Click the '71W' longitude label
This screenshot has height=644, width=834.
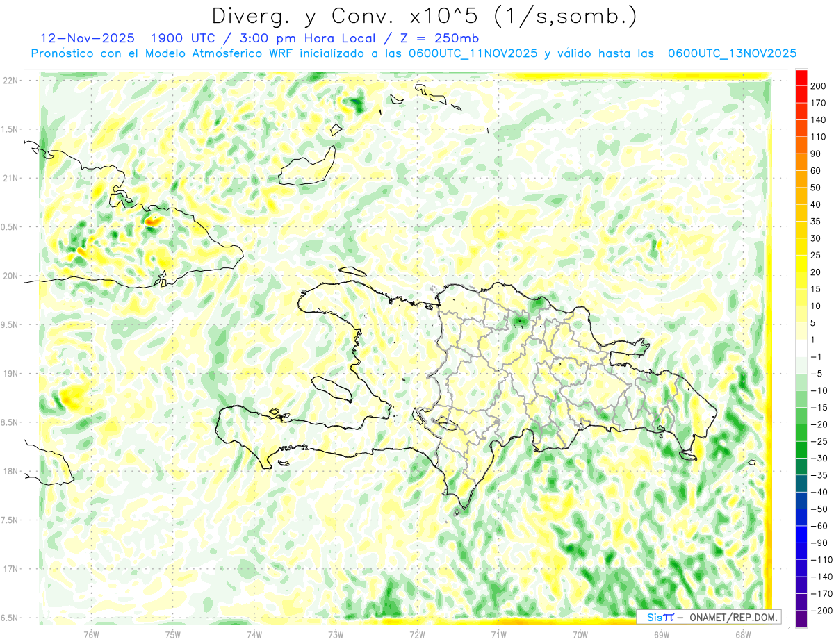click(498, 634)
